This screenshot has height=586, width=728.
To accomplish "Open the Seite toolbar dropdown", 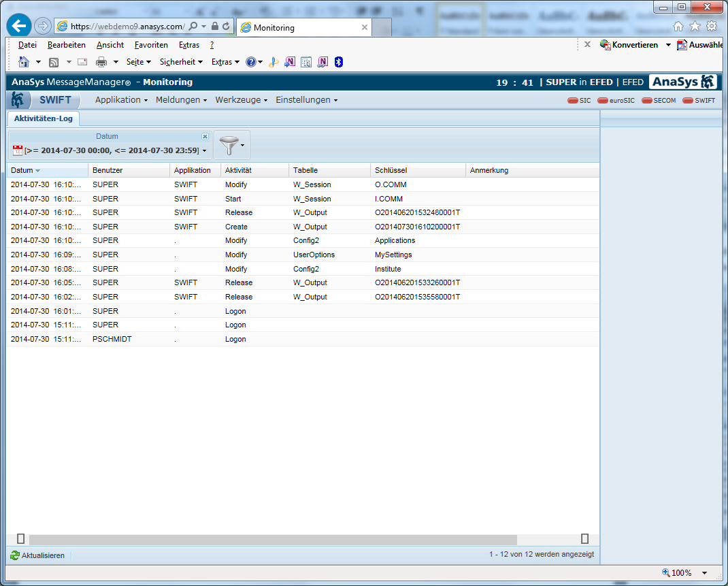I will (138, 62).
